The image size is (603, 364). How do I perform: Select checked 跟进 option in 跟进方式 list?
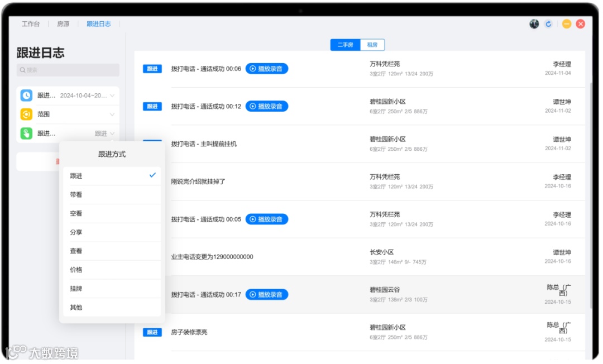112,176
